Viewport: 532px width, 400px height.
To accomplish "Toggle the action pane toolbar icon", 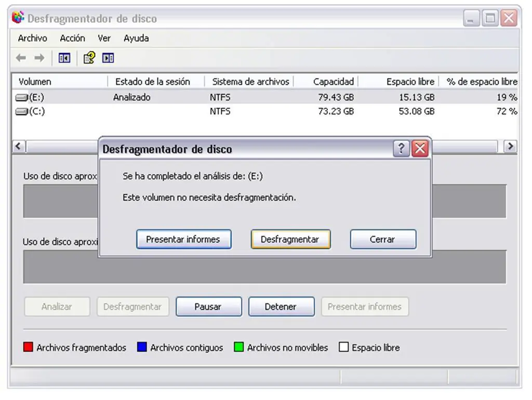I will (x=108, y=58).
